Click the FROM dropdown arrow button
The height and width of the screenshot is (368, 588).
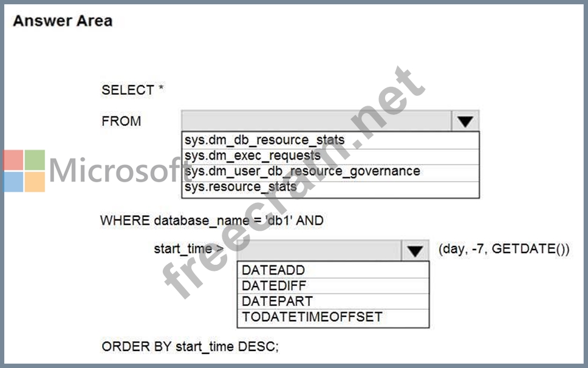[465, 121]
